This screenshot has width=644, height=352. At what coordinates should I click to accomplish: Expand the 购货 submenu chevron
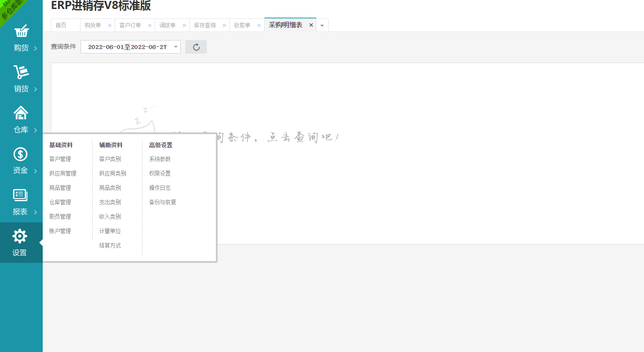(x=36, y=48)
